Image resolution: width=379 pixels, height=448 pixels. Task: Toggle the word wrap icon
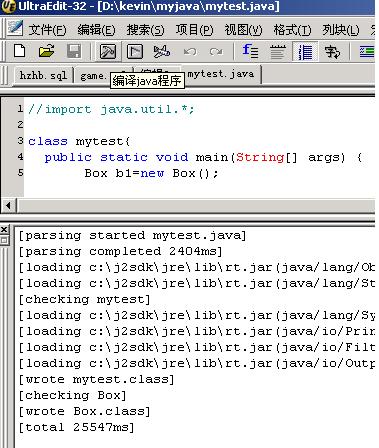click(332, 51)
